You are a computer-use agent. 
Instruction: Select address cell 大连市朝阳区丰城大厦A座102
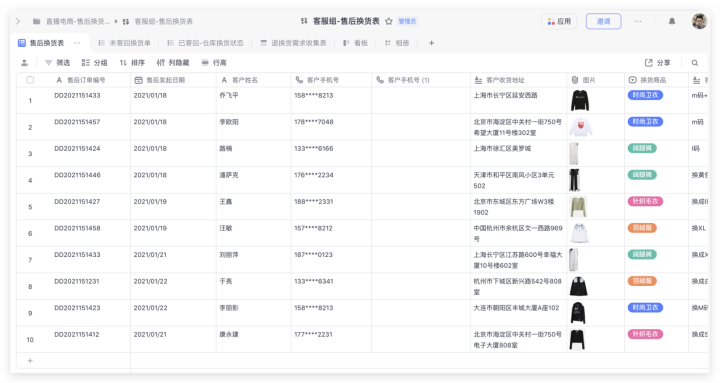(518, 313)
